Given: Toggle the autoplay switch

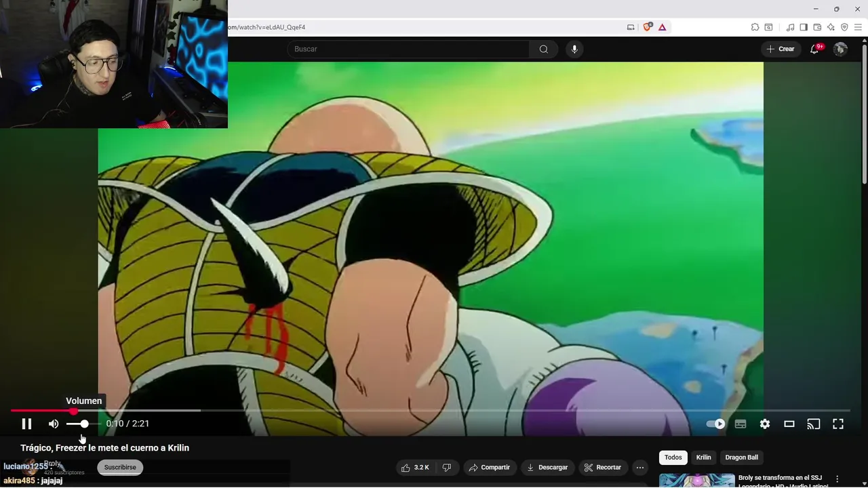Looking at the screenshot, I should click(x=715, y=424).
